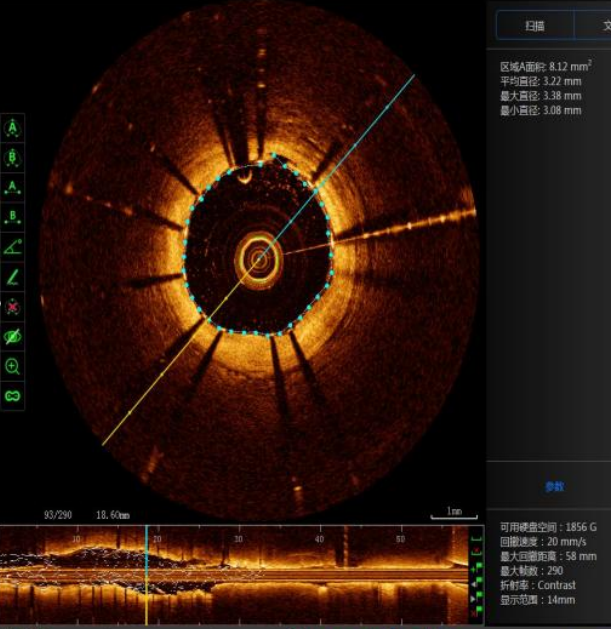The width and height of the screenshot is (611, 629).
Task: Open the 参数 parameters link
Action: (x=554, y=486)
